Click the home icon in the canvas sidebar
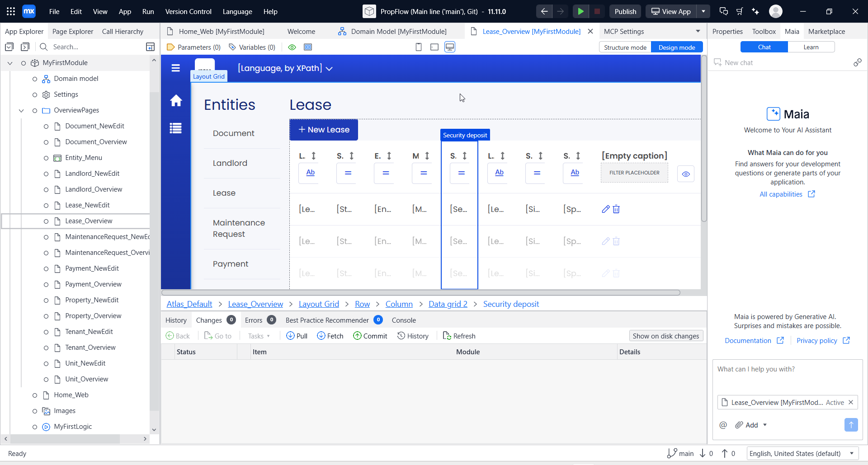The image size is (868, 465). point(176,100)
